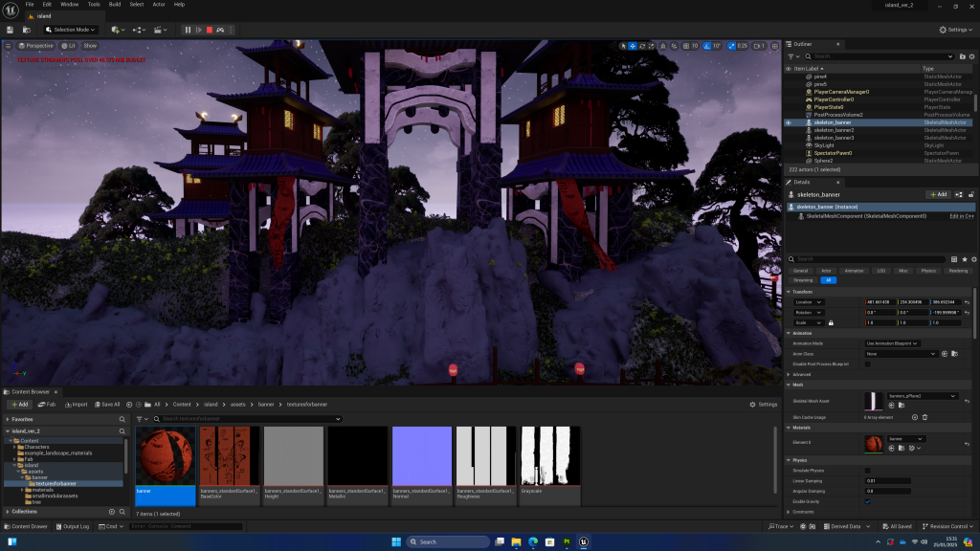This screenshot has width=980, height=551.
Task: Open the Window menu
Action: pyautogui.click(x=69, y=5)
